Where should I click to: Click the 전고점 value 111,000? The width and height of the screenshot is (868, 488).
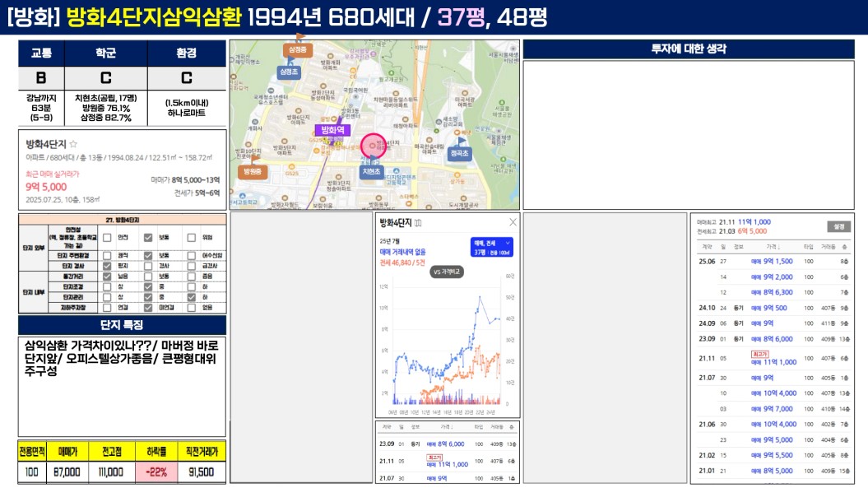tap(111, 472)
